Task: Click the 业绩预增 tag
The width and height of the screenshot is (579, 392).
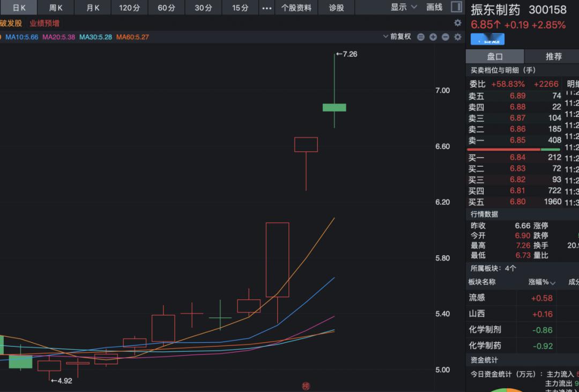Action: tap(44, 23)
